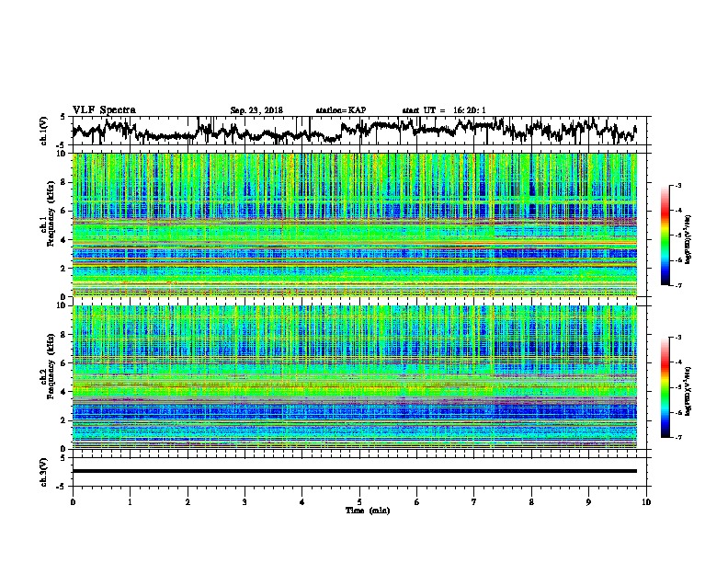Click time axis tick label "6"

(416, 502)
